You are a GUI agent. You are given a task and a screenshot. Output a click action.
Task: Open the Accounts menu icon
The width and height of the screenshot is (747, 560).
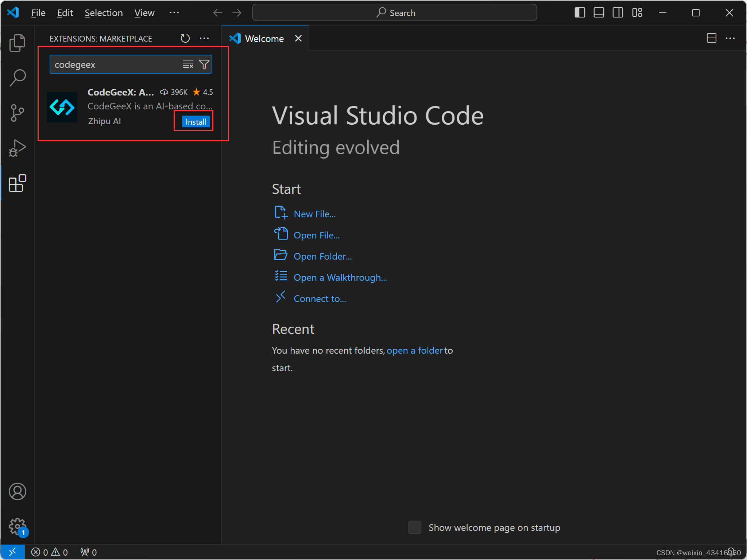[x=17, y=491]
